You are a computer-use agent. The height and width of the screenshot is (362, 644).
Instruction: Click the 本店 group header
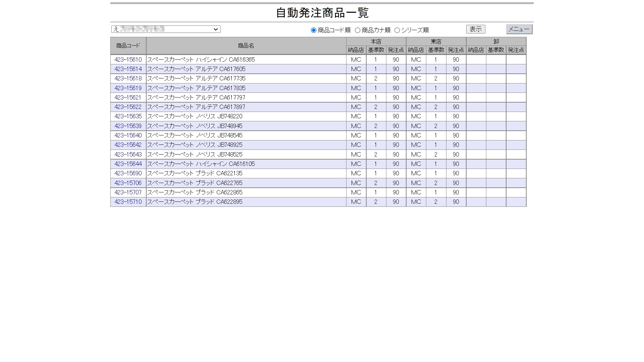click(376, 42)
